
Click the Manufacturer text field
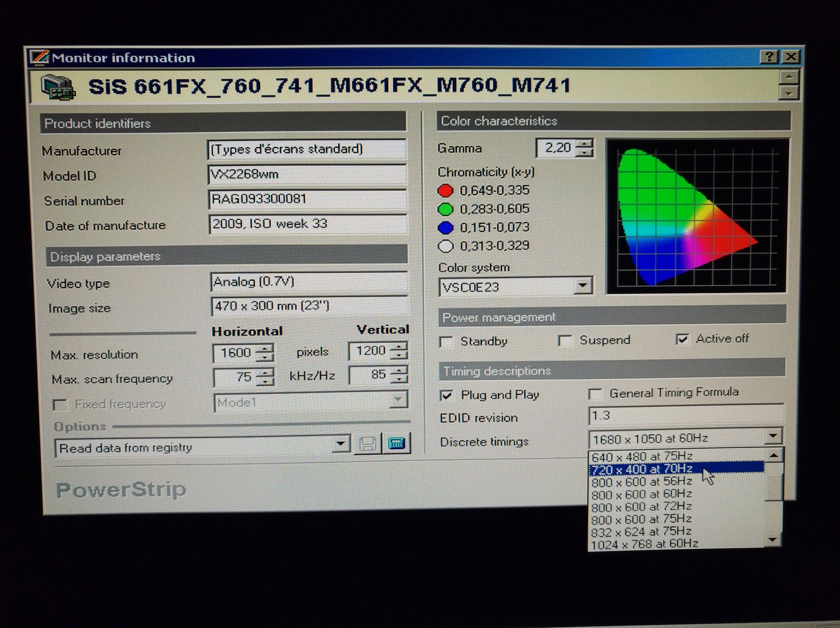pos(307,149)
